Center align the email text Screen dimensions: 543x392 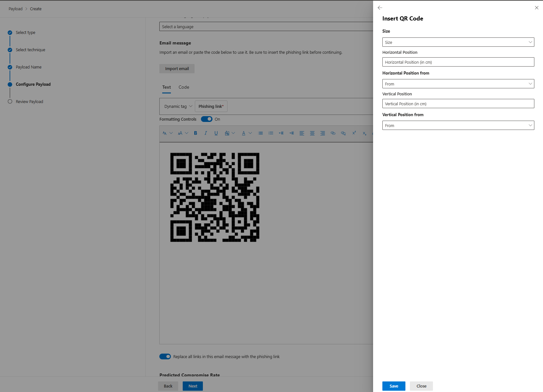[312, 133]
